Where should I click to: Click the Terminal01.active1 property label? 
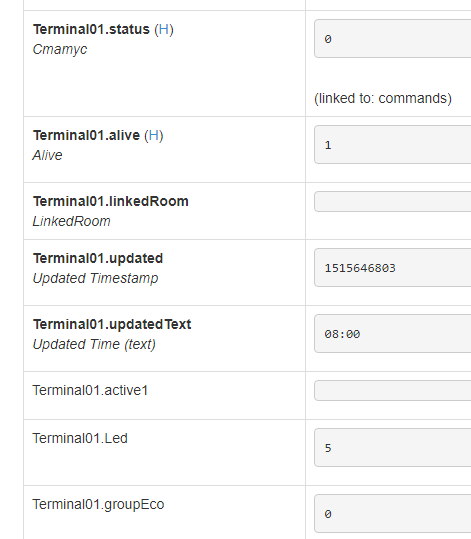[90, 390]
